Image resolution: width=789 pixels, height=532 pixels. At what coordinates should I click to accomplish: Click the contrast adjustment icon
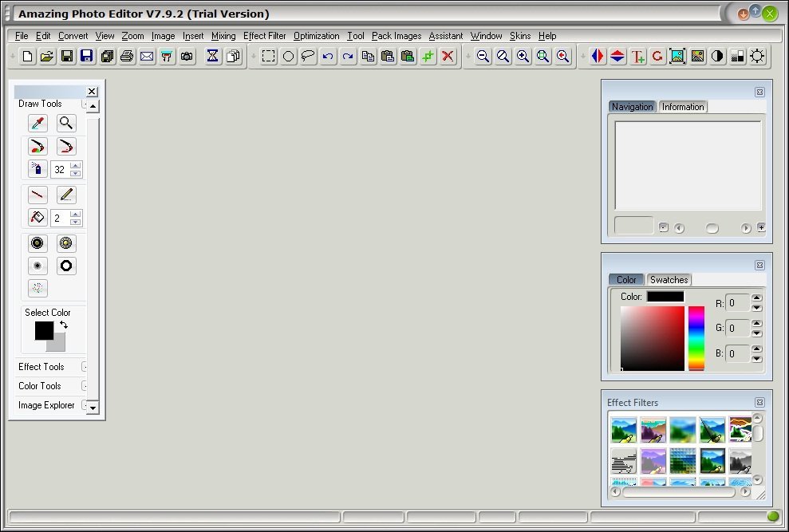[716, 56]
